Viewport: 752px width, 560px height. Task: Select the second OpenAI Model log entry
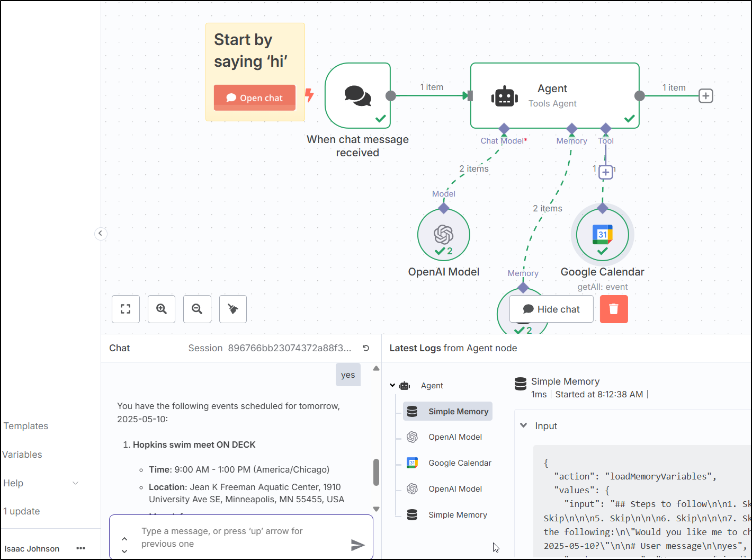pyautogui.click(x=445, y=489)
